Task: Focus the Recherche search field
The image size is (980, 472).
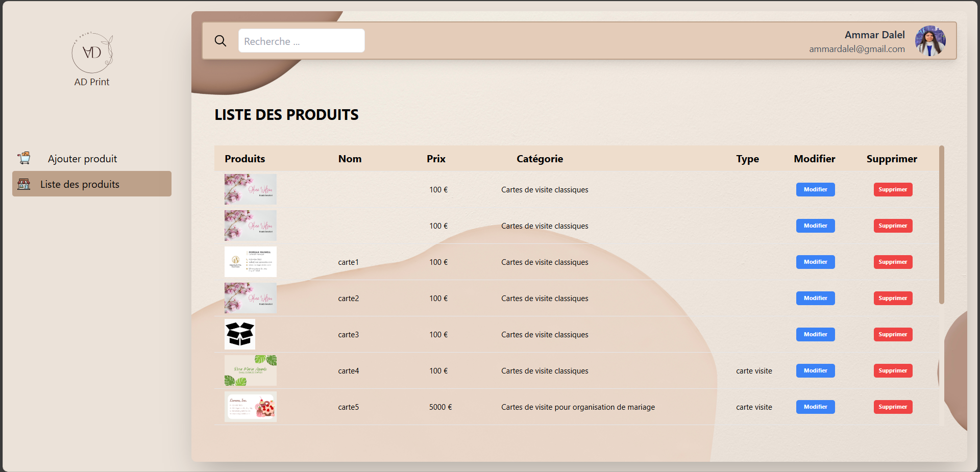Action: (301, 41)
